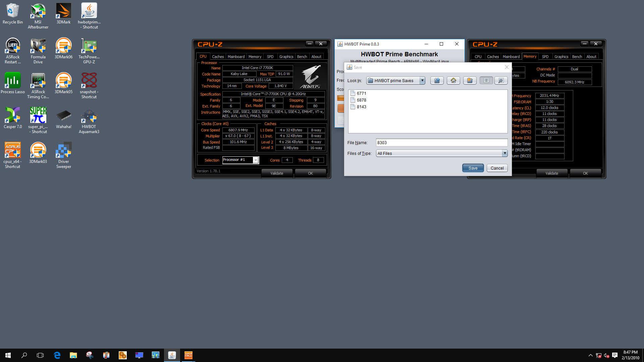Viewport: 644px width, 362px height.
Task: Switch Save dialog to Details view
Action: [x=501, y=80]
